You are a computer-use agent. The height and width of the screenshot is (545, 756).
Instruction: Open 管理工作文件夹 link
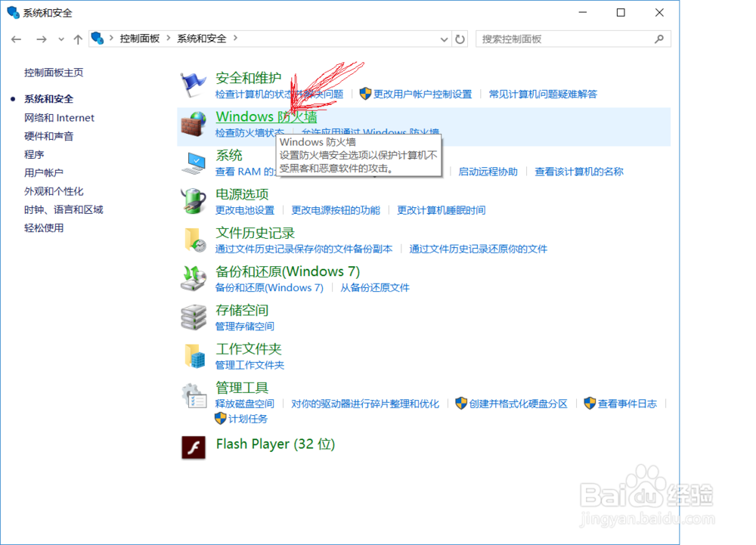point(249,365)
